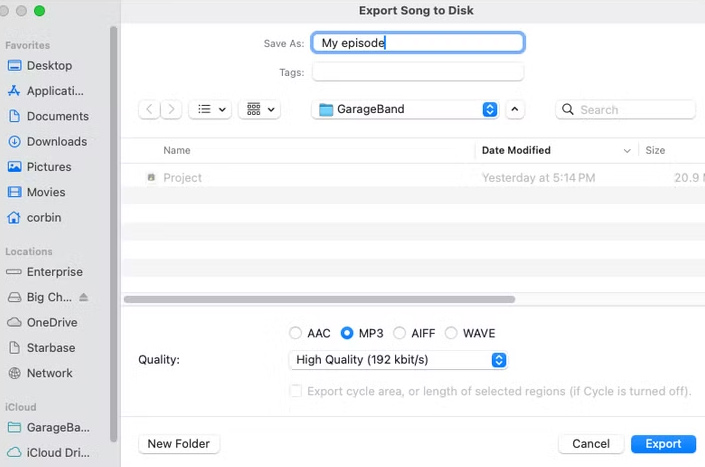
Task: Sort by Date Modified column header
Action: click(516, 151)
